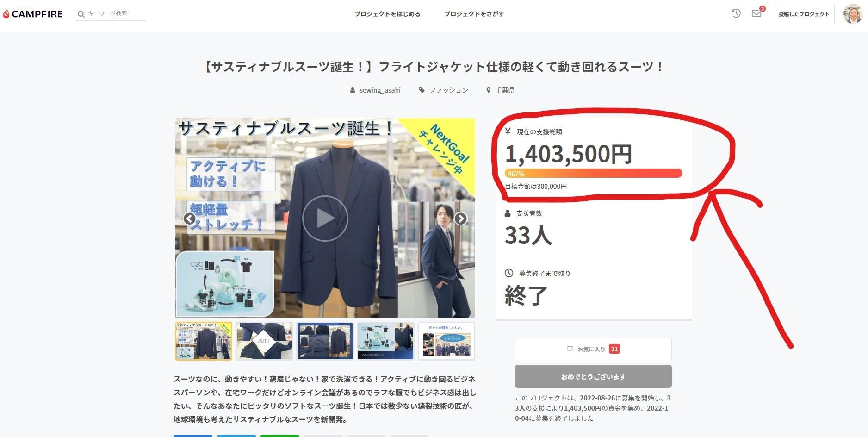Go to previous slide with left arrow
This screenshot has width=868, height=437.
[189, 218]
